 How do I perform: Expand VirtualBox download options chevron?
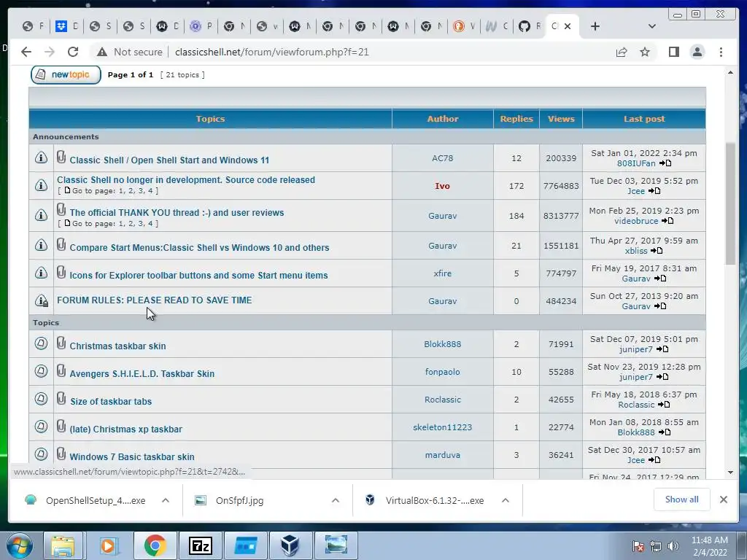(506, 500)
